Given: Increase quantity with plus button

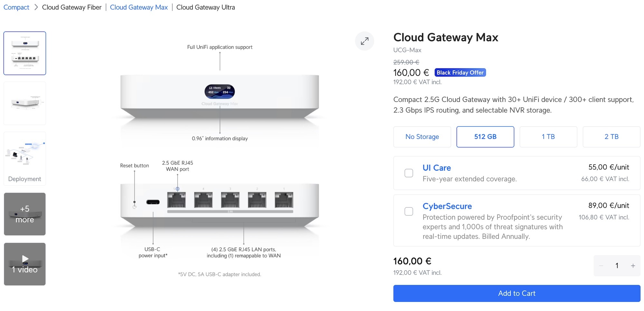Looking at the screenshot, I should [633, 266].
